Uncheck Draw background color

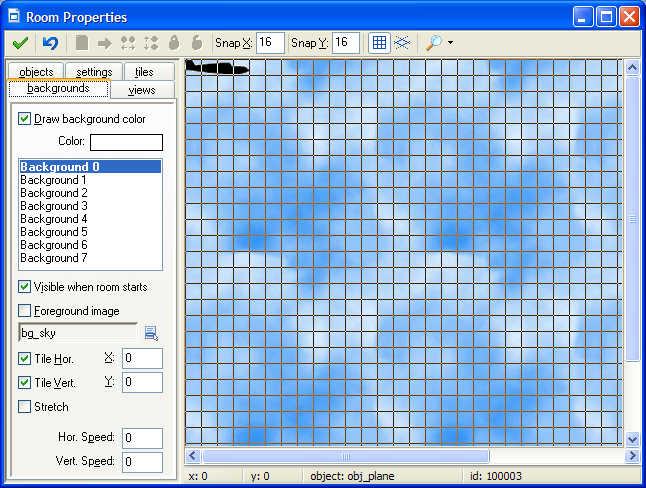coord(25,119)
